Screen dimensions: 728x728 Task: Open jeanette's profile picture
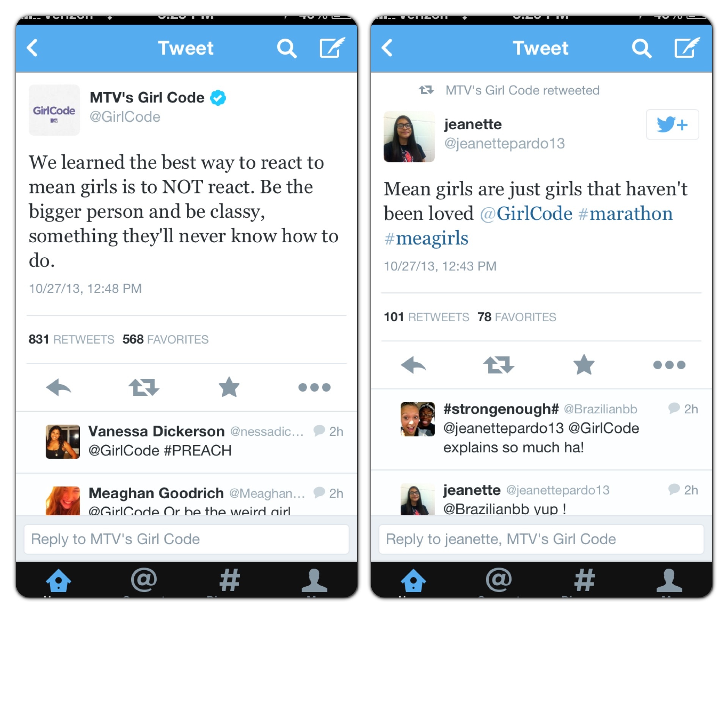[409, 136]
